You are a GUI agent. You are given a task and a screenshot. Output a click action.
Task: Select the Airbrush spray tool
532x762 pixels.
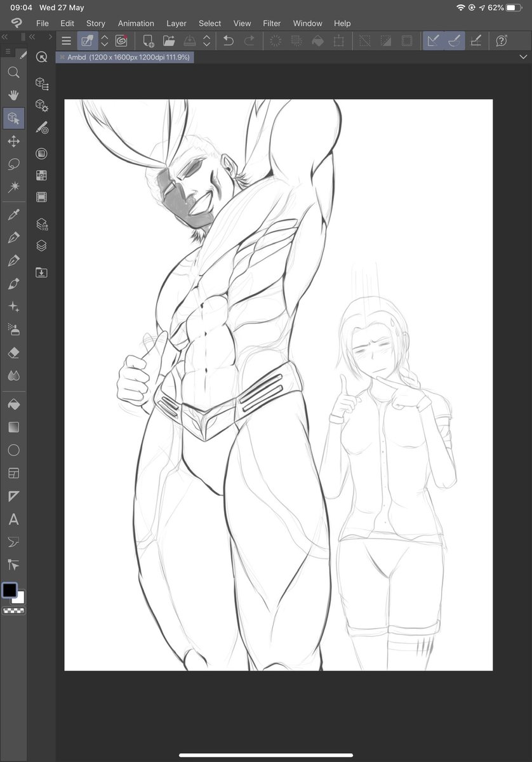tap(13, 329)
